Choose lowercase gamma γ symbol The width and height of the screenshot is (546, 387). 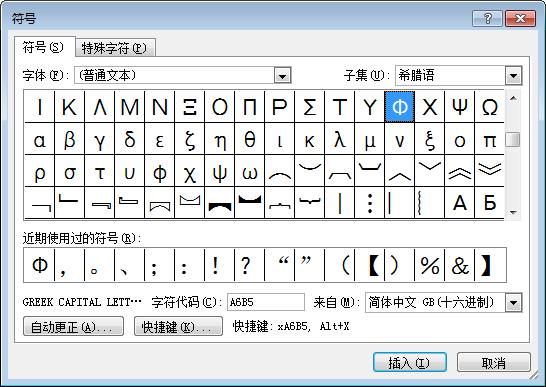pos(100,139)
